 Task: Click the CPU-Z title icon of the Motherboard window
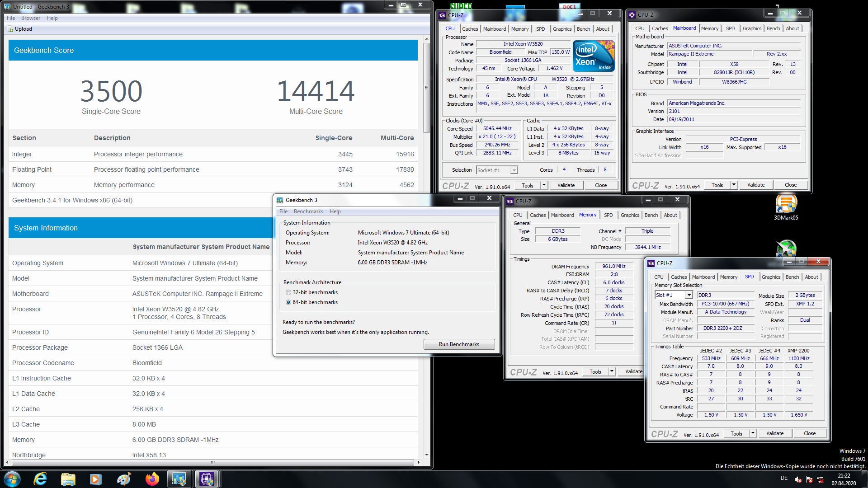point(632,15)
